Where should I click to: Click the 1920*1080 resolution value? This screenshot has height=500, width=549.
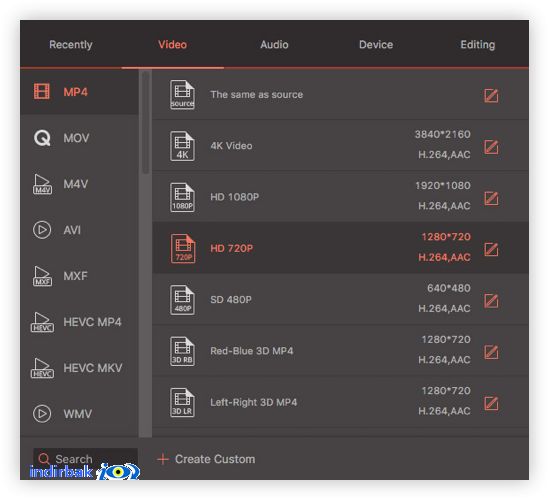[x=443, y=186]
